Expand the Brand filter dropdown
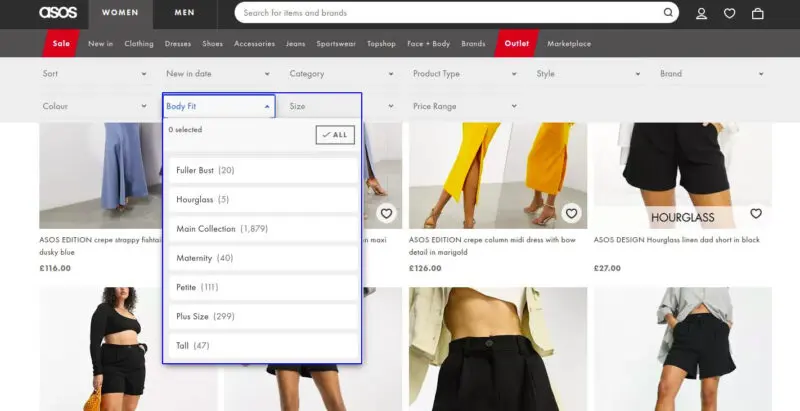Screen dimensions: 800x411 (x=711, y=74)
